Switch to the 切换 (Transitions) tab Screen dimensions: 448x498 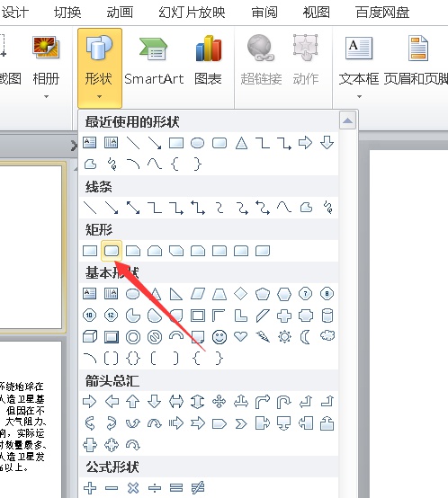point(67,13)
